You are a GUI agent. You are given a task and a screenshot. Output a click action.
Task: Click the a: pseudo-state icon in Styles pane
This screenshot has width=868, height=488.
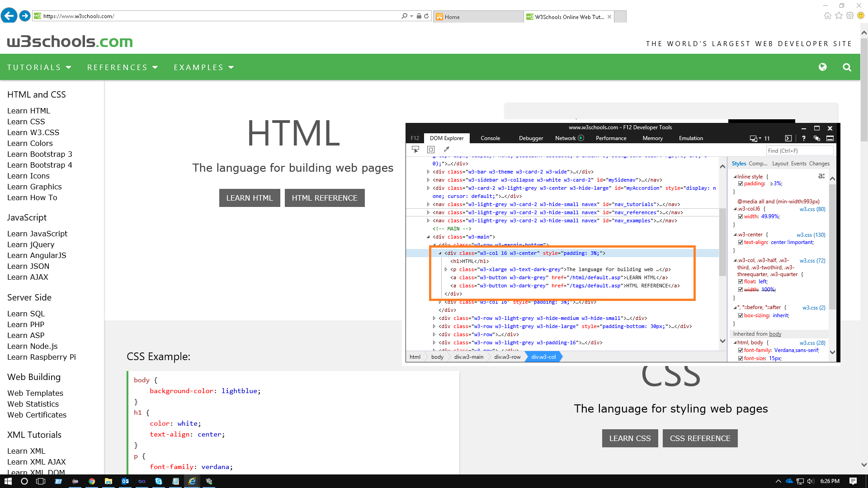[821, 176]
